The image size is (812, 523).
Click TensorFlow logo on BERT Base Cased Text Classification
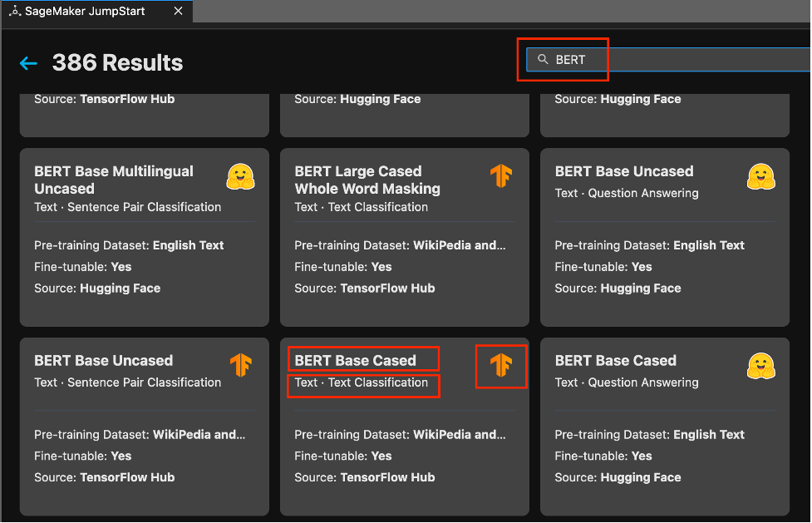[x=500, y=365]
